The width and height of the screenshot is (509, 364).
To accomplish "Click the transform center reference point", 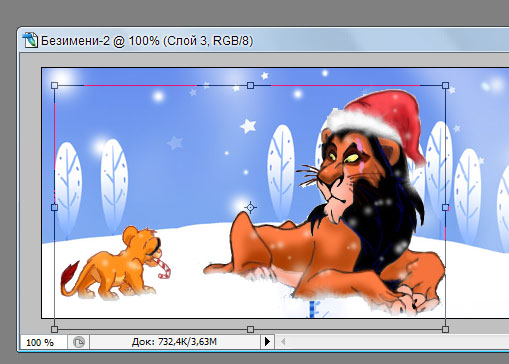I will pyautogui.click(x=250, y=207).
